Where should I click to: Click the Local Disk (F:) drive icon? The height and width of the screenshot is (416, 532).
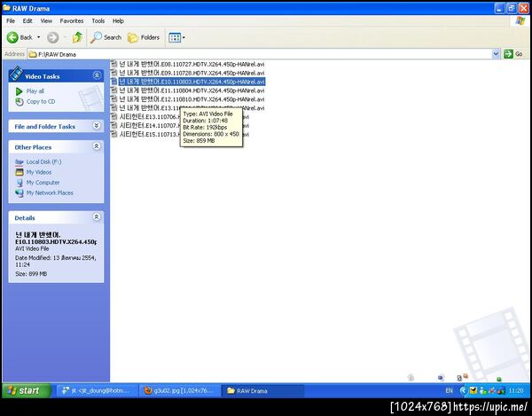20,161
